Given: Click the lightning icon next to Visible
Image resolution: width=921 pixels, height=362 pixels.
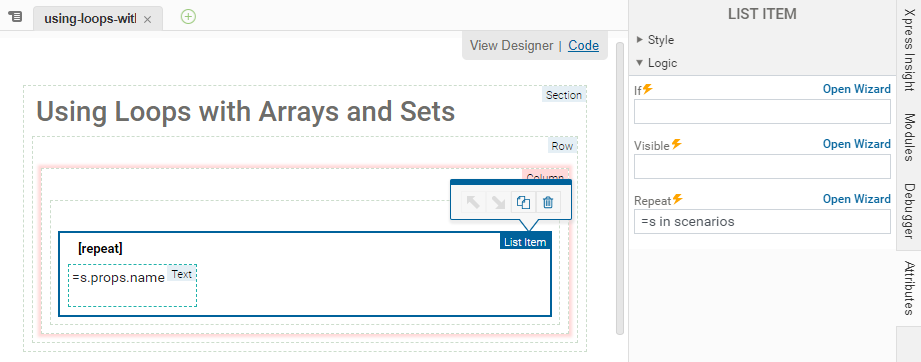Looking at the screenshot, I should (677, 144).
